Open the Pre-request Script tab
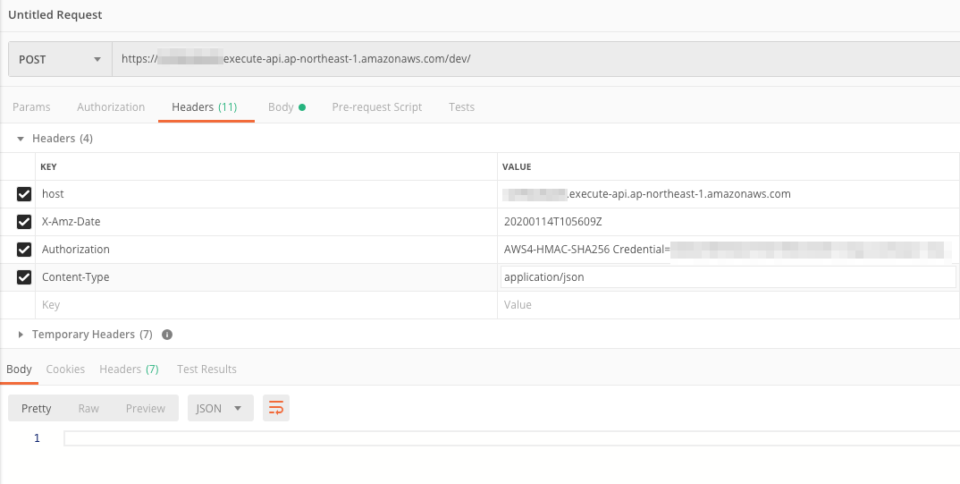The image size is (960, 484). coord(376,107)
